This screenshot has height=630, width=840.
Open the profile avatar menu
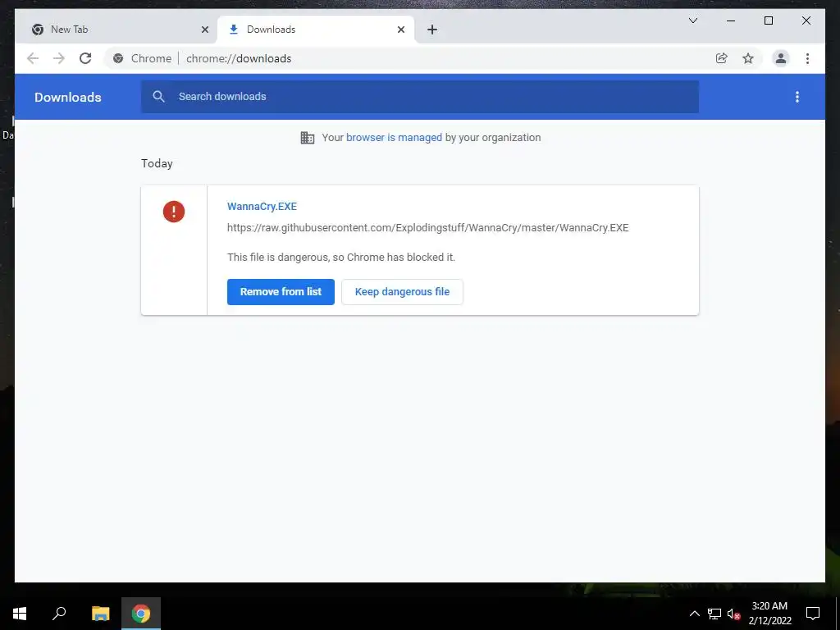point(781,58)
